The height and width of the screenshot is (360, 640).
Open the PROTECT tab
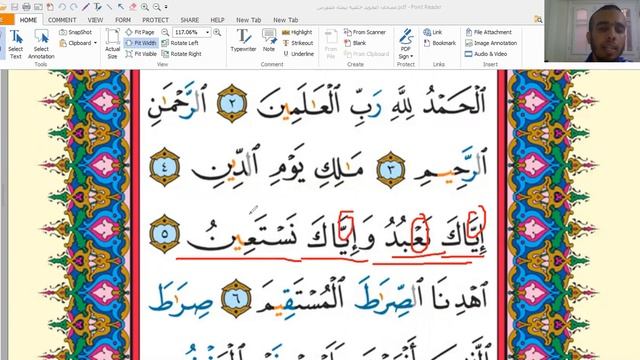(x=156, y=20)
